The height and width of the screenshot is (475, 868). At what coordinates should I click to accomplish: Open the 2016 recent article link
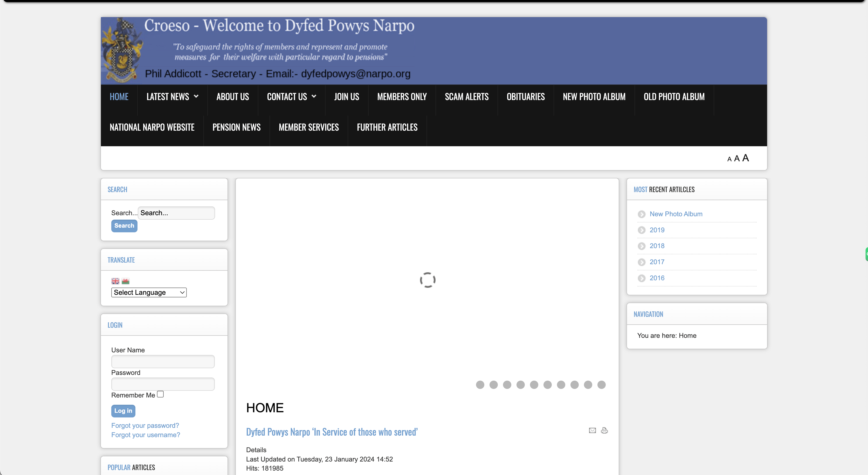[x=657, y=278]
